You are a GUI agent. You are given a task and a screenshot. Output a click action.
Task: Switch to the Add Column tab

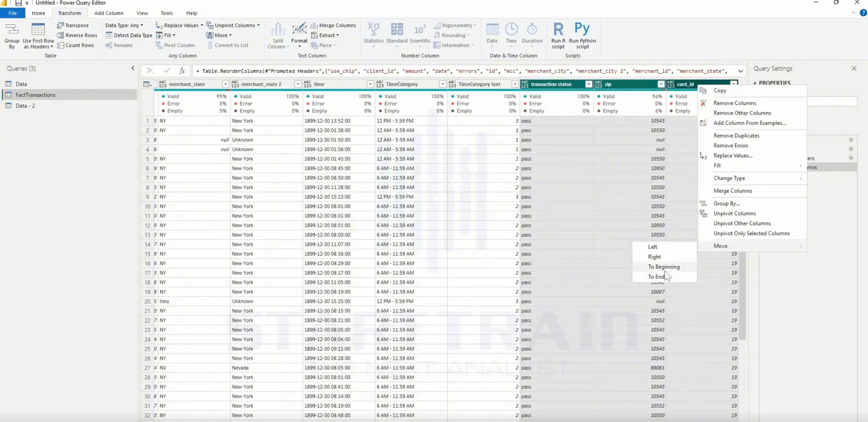[109, 13]
